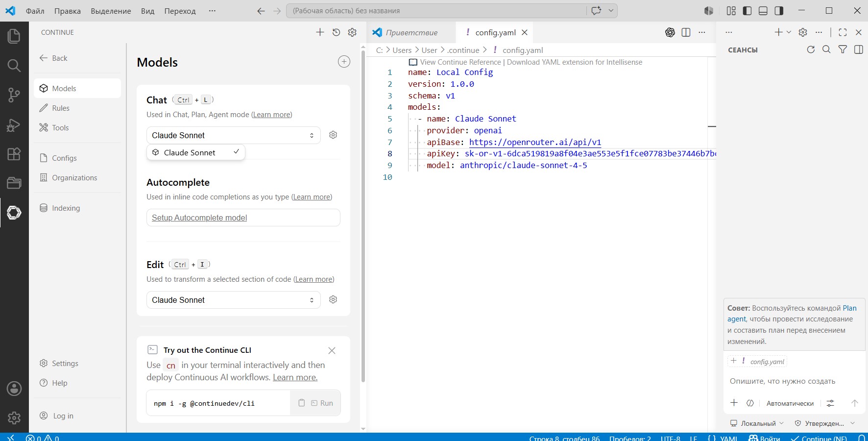Open the Run and Debug view
This screenshot has height=441, width=868.
point(14,125)
